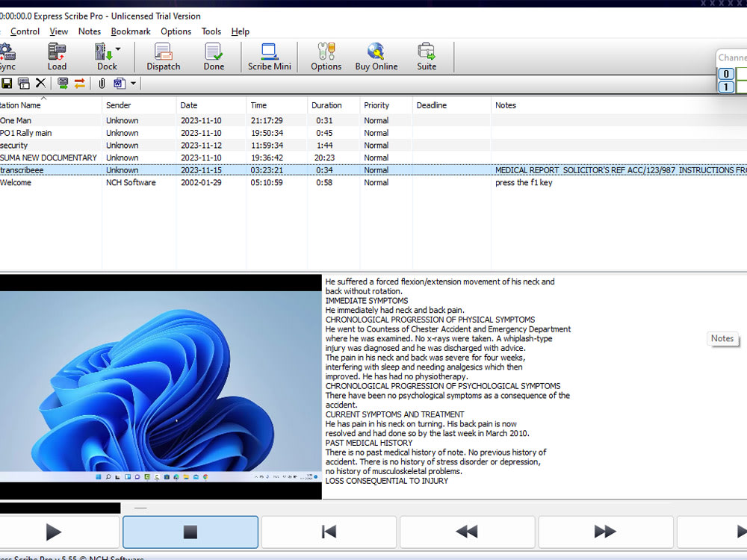747x560 pixels.
Task: Sort by the Time column header
Action: coord(277,105)
